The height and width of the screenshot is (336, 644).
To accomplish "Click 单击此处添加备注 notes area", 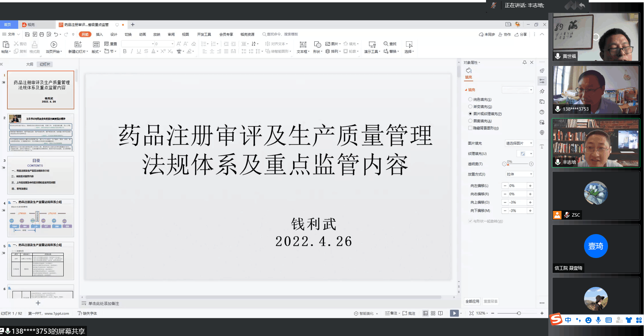I will point(104,303).
